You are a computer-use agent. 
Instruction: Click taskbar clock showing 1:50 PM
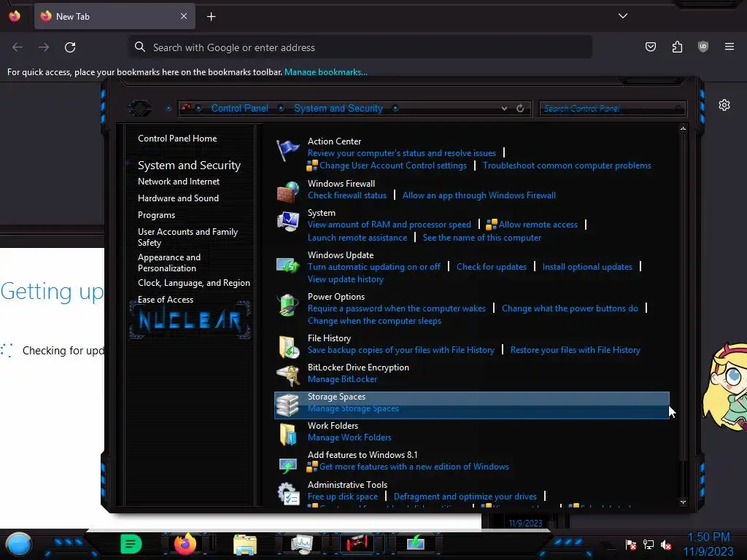708,537
